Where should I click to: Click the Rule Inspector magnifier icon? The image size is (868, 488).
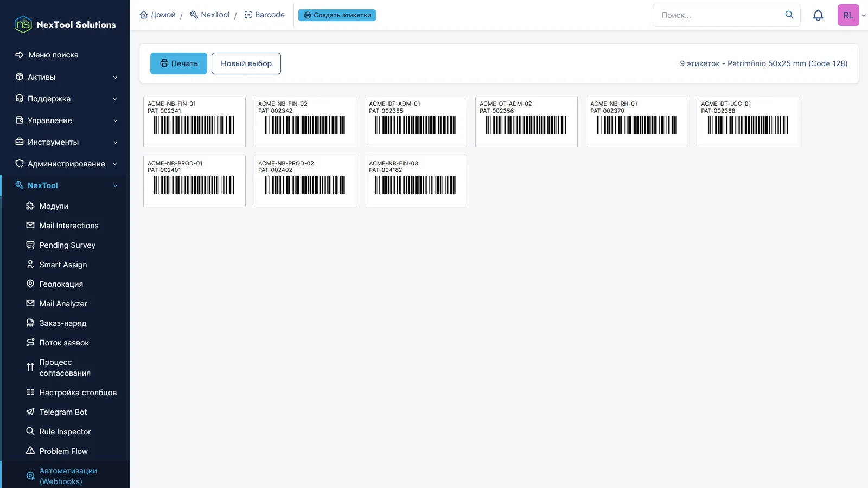coord(30,432)
